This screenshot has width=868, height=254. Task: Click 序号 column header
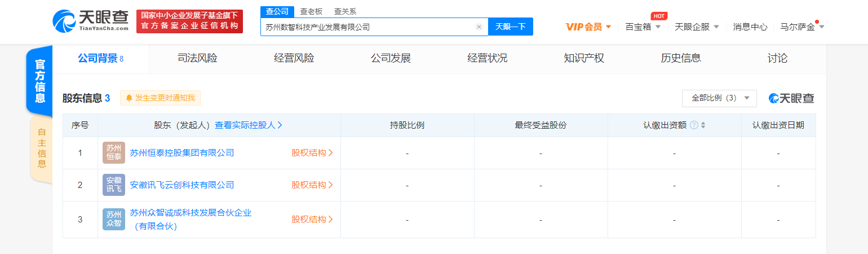pyautogui.click(x=80, y=125)
